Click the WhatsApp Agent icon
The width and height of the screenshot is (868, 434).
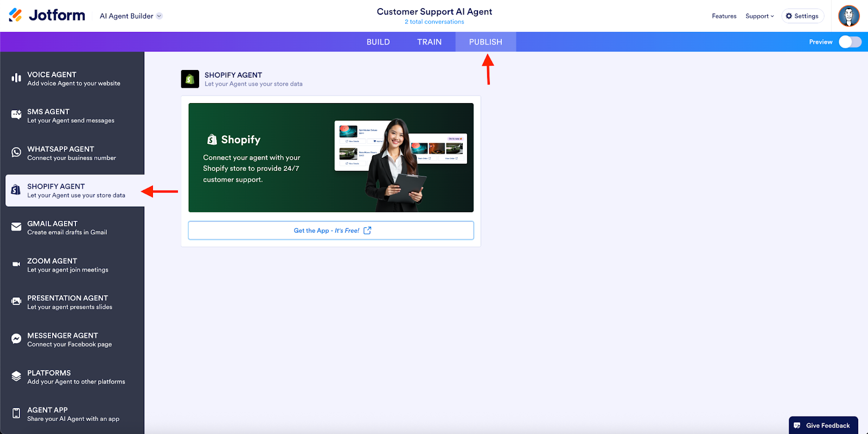[16, 152]
